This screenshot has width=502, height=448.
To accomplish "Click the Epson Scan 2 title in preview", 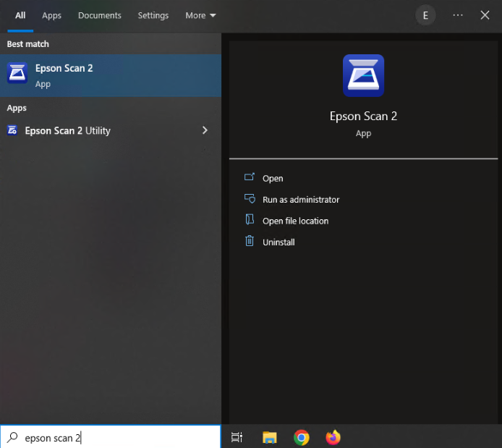I will click(x=363, y=116).
